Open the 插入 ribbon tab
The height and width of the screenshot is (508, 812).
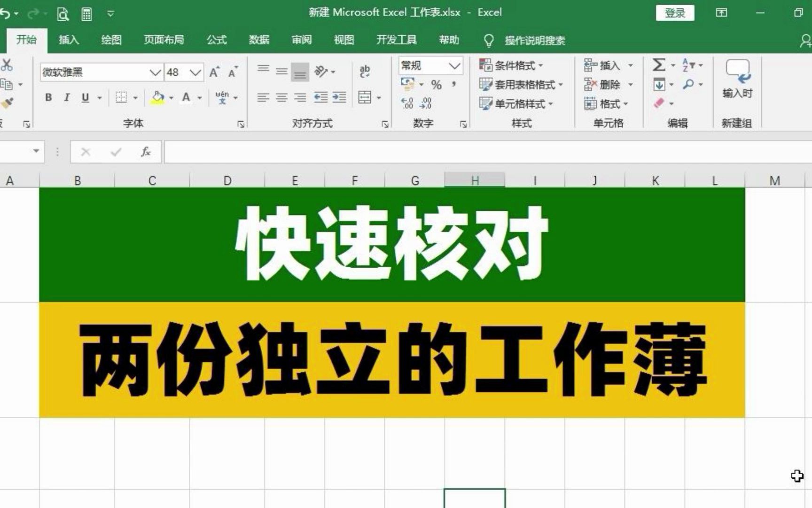(69, 40)
